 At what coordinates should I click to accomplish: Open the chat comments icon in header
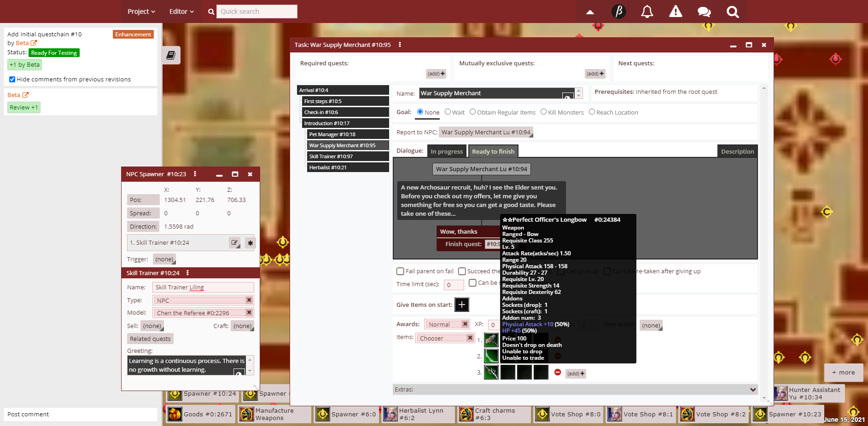point(704,12)
